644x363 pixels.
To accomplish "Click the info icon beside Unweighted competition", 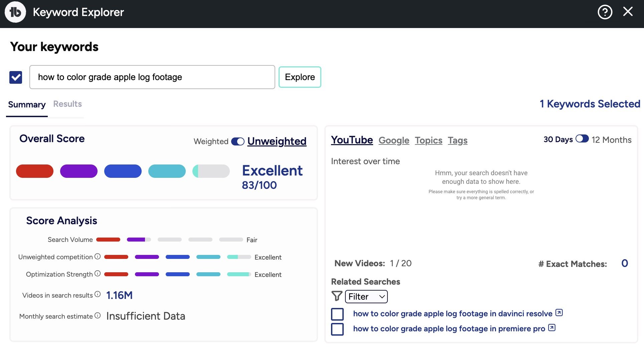I will [98, 257].
